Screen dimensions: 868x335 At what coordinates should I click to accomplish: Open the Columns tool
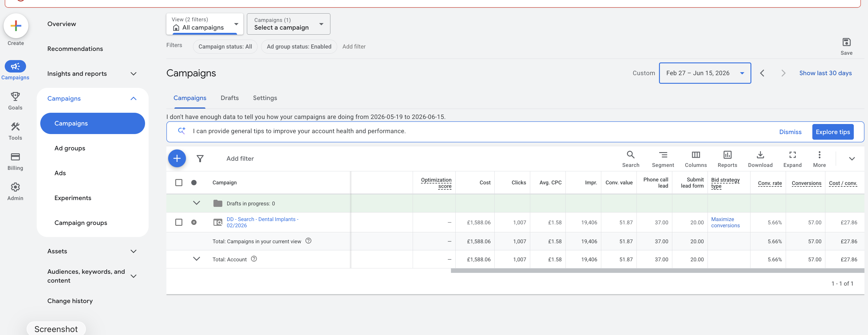695,159
